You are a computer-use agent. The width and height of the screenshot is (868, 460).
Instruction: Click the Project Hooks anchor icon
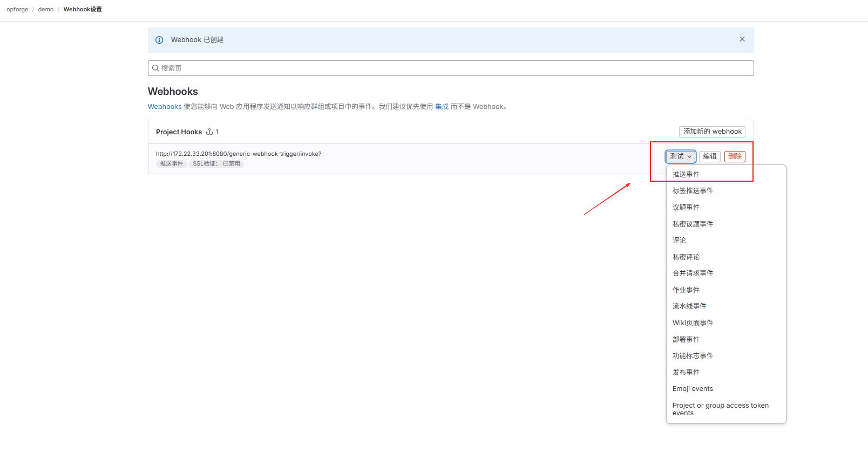(209, 132)
